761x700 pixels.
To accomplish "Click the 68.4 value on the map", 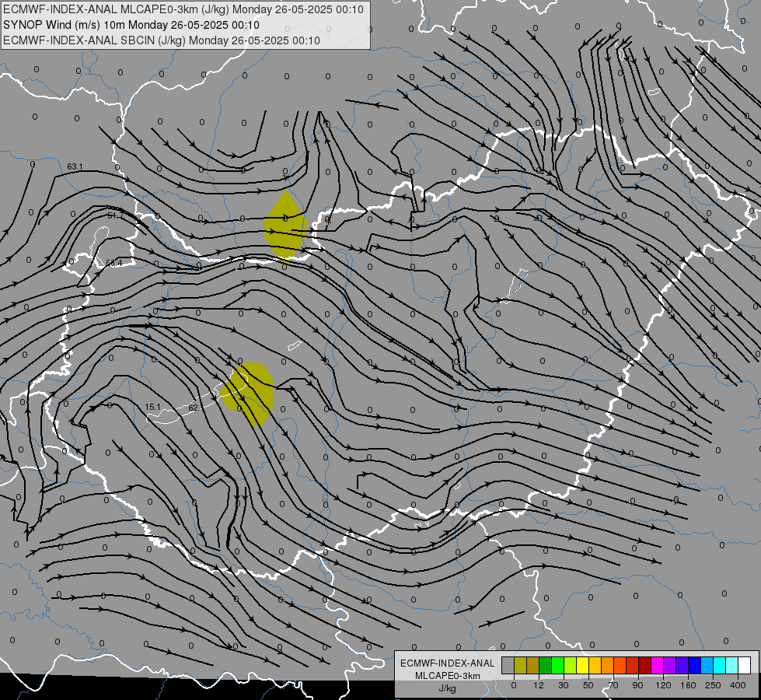I will point(114,264).
